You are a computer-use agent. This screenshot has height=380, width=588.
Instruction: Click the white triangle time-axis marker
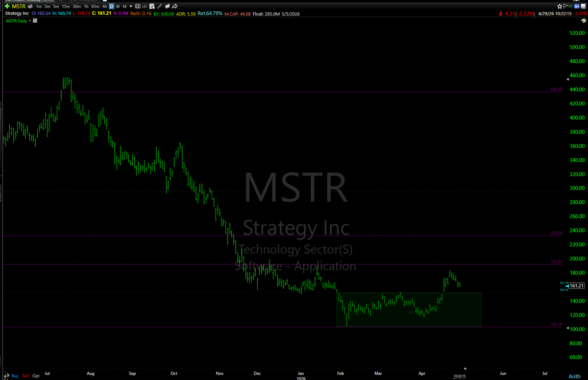point(465,368)
